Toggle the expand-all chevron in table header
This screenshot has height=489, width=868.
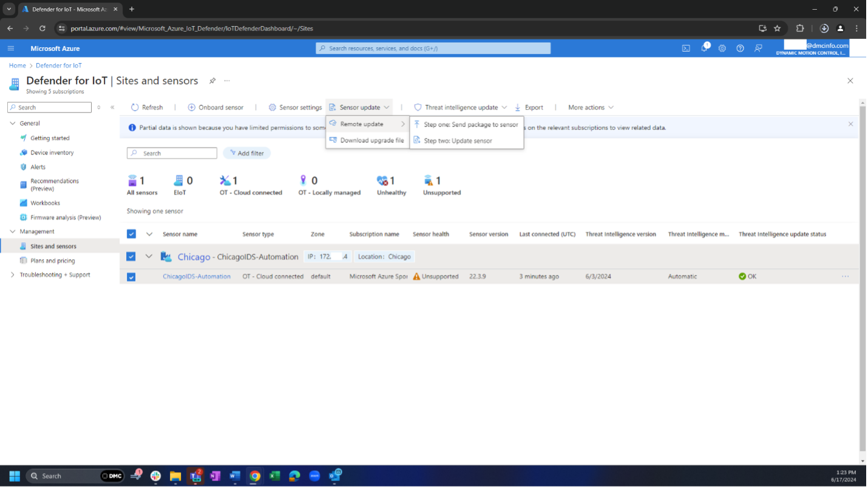[x=149, y=234]
